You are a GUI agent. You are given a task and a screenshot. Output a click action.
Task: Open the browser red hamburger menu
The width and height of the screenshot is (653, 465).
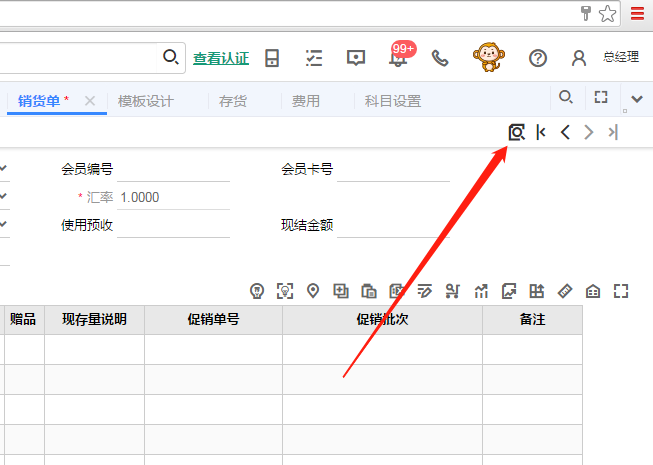point(638,13)
